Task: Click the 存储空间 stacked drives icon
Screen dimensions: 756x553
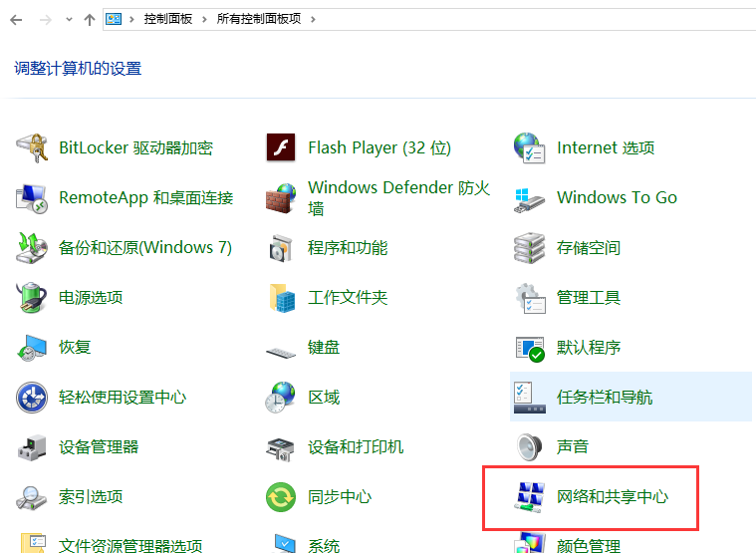Action: tap(529, 247)
